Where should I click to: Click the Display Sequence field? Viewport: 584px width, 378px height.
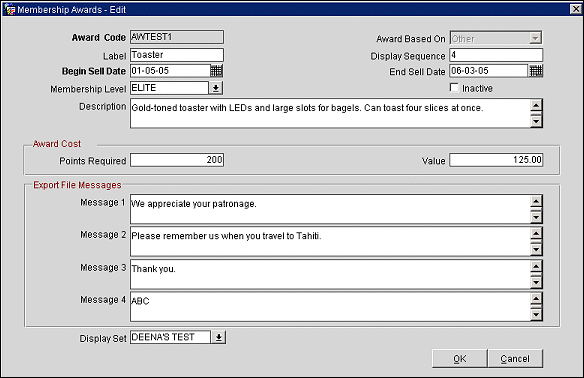pyautogui.click(x=496, y=55)
